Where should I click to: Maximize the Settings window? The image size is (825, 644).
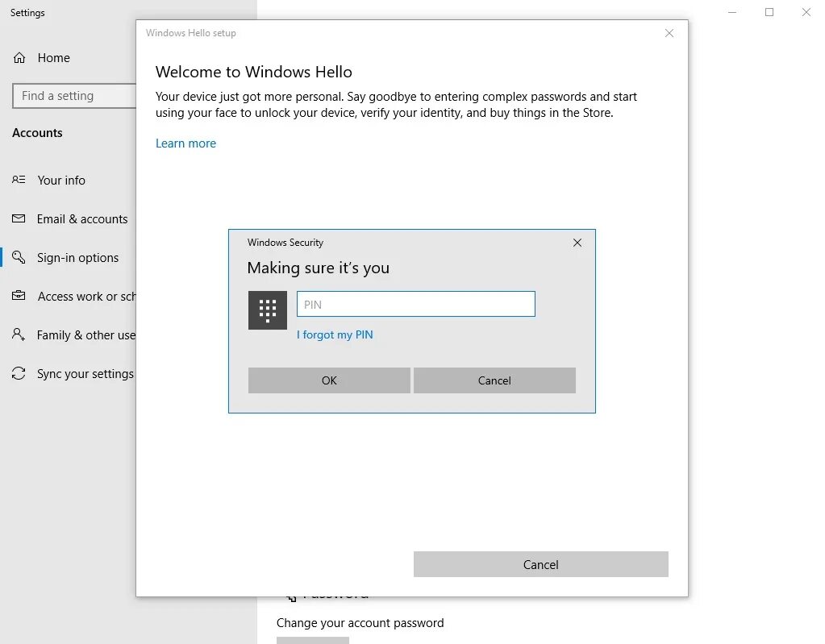click(769, 12)
